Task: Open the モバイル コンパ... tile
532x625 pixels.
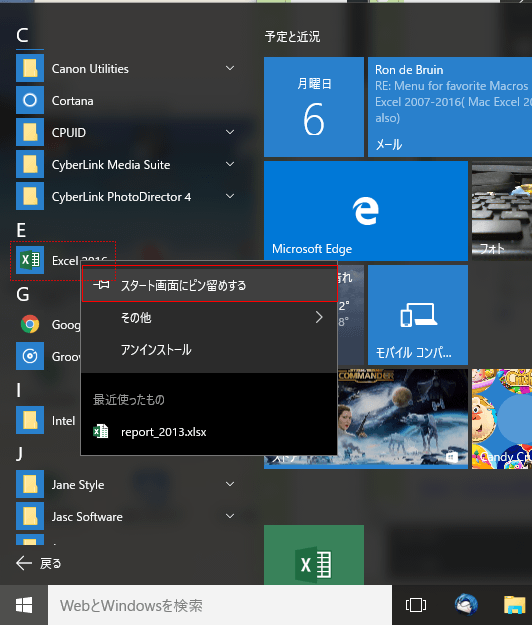Action: [418, 315]
